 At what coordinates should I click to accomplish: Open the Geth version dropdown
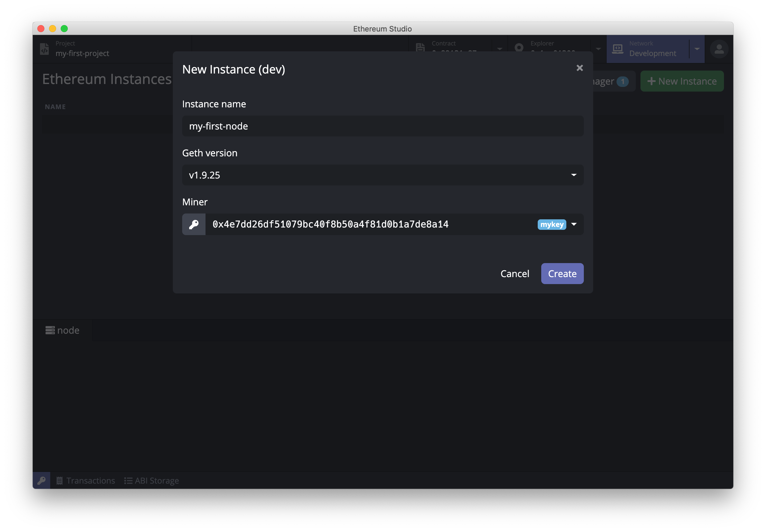(383, 175)
